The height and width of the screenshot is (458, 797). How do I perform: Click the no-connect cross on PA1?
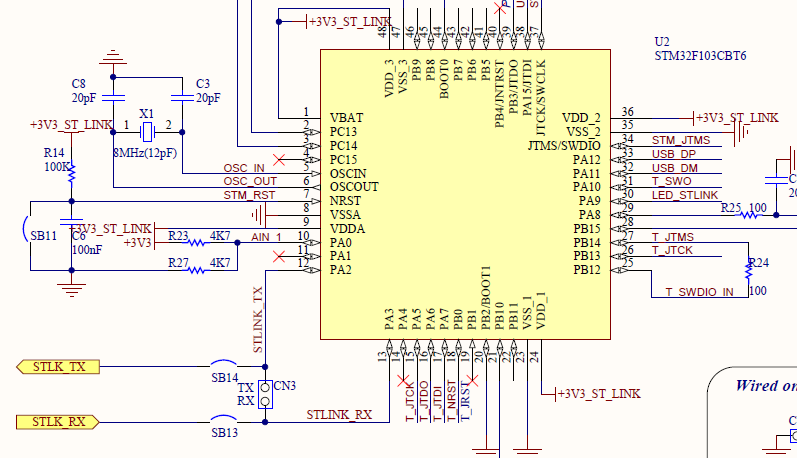tap(279, 257)
